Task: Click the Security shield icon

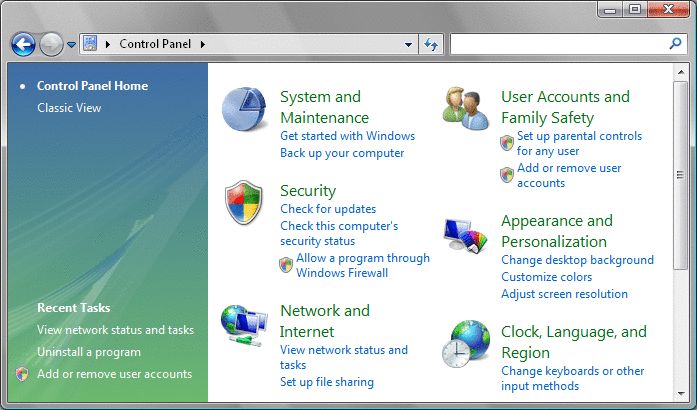Action: pyautogui.click(x=244, y=202)
